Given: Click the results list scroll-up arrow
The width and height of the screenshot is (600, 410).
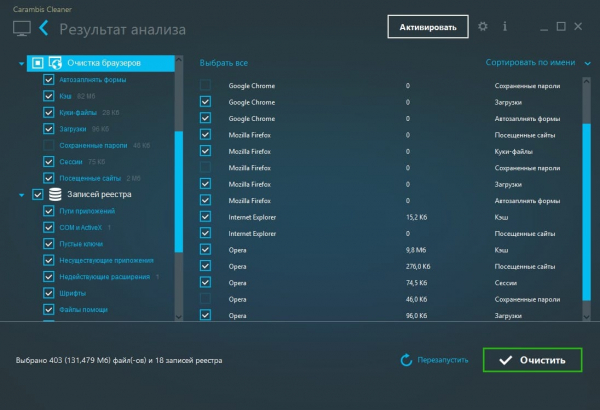Looking at the screenshot, I should point(586,81).
